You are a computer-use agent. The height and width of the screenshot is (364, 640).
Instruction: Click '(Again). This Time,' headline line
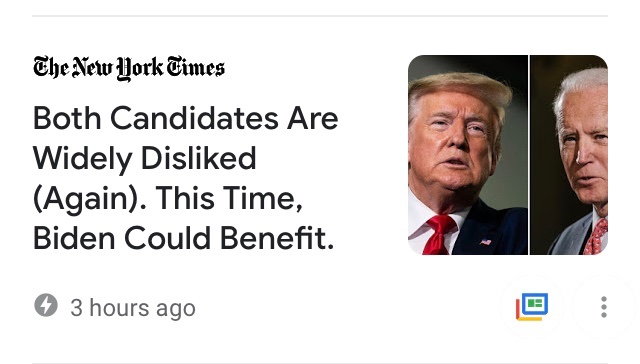pyautogui.click(x=168, y=199)
